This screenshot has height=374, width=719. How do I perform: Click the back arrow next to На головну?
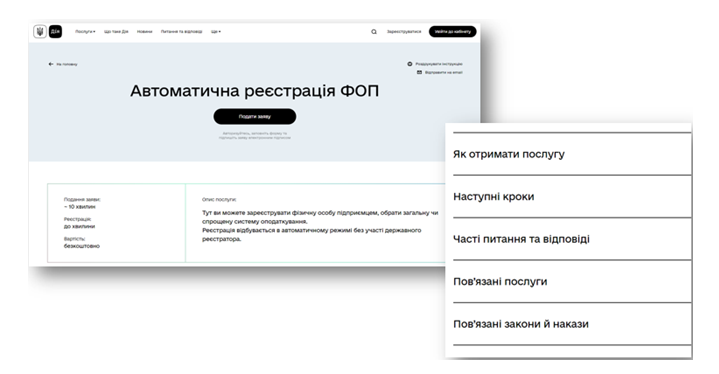(51, 64)
